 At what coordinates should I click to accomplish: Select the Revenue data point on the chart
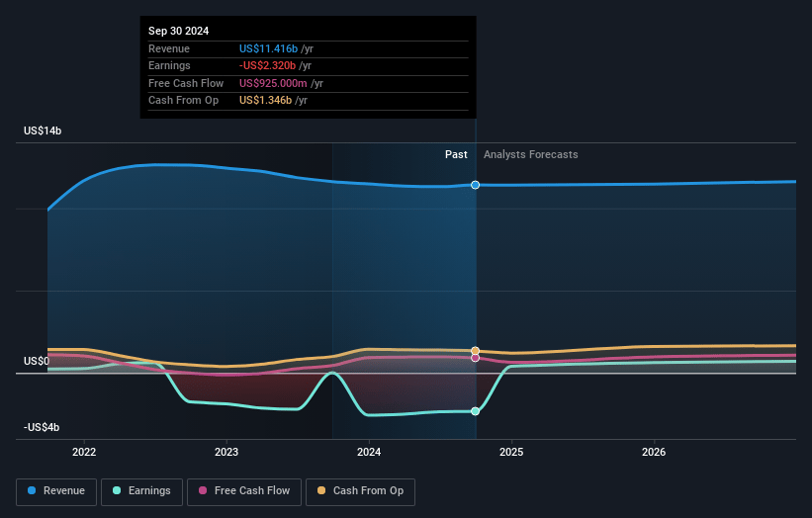[475, 185]
